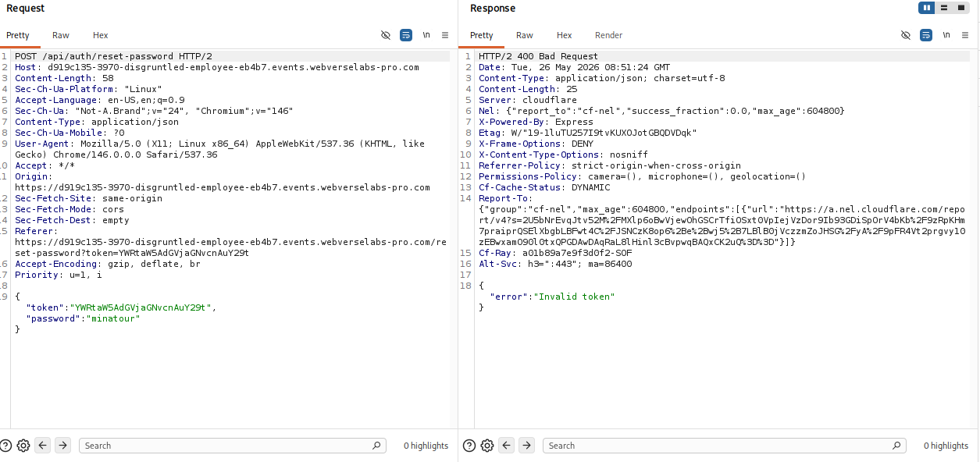Go to previous match arrow in Response
This screenshot has width=980, height=462.
coord(507,446)
